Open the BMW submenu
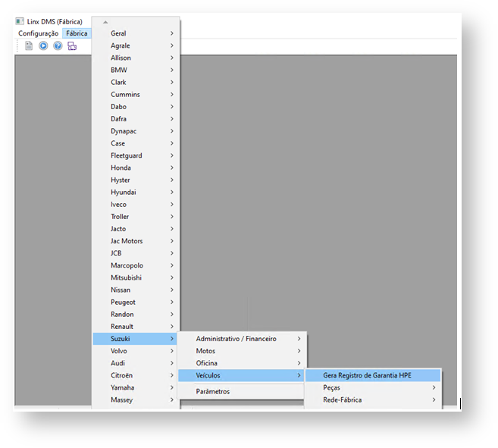Image resolution: width=498 pixels, height=448 pixels. click(x=136, y=70)
